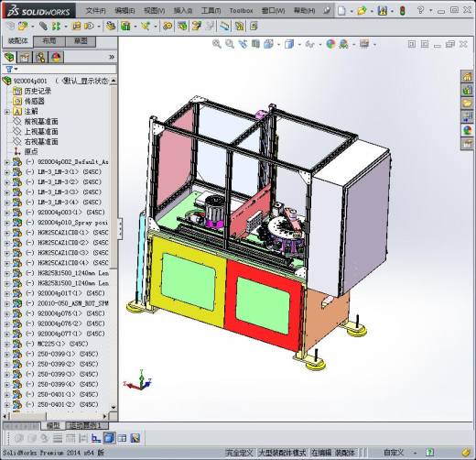Open dropdown arrow next to New document icon

point(352,11)
